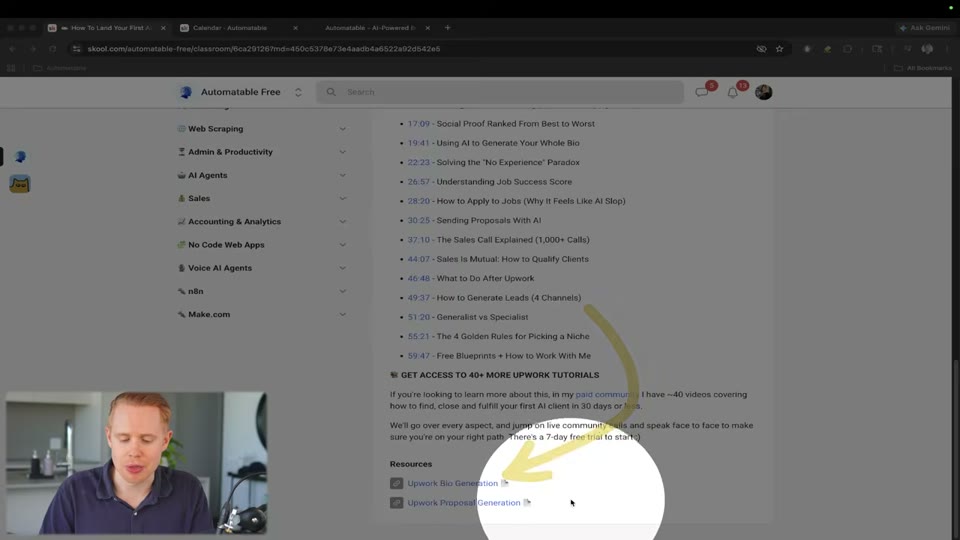Jump to 30:25 timestamp

click(x=419, y=220)
